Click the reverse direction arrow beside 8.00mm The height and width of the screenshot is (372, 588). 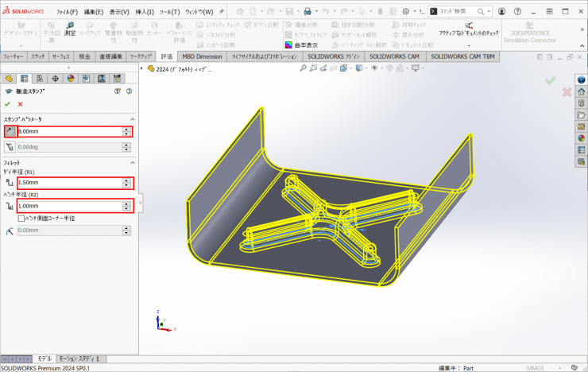pyautogui.click(x=10, y=131)
